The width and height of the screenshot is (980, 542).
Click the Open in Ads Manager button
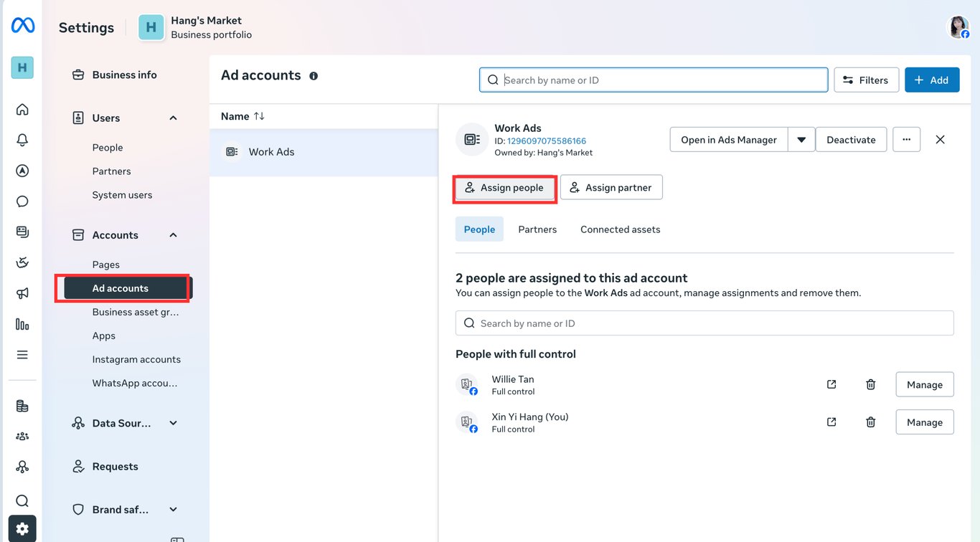coord(729,140)
